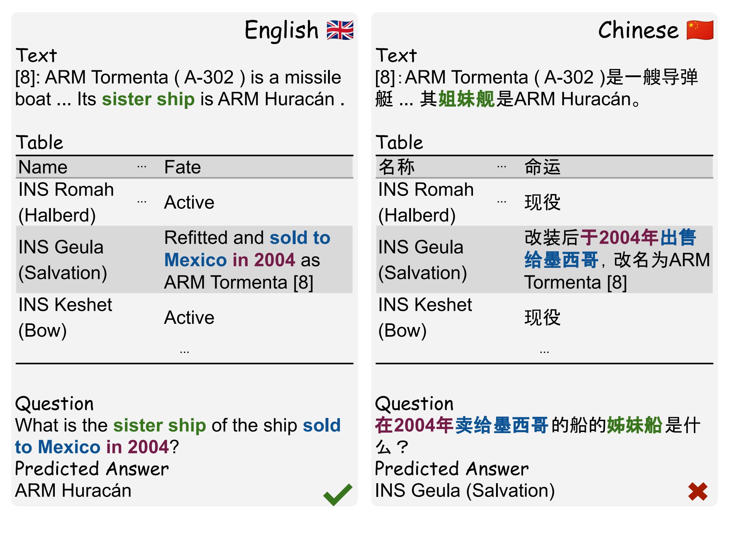
Task: Click the China flag next to Chinese
Action: pyautogui.click(x=700, y=30)
